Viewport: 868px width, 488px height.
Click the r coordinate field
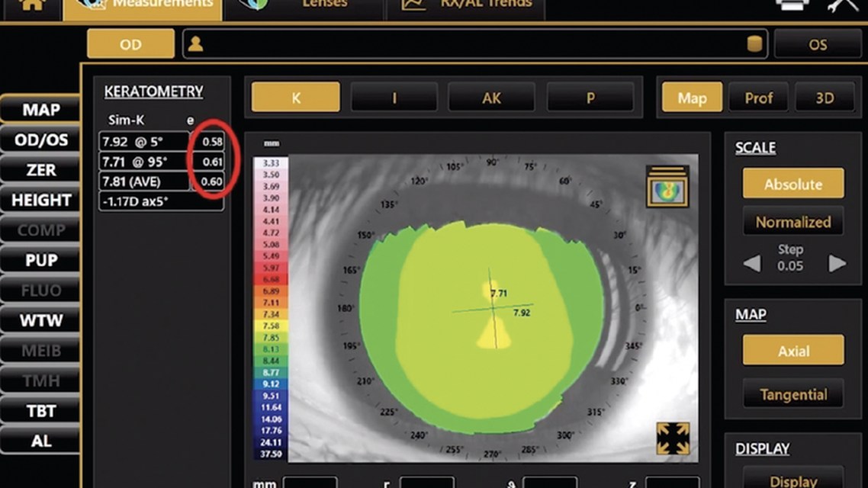coord(427,483)
